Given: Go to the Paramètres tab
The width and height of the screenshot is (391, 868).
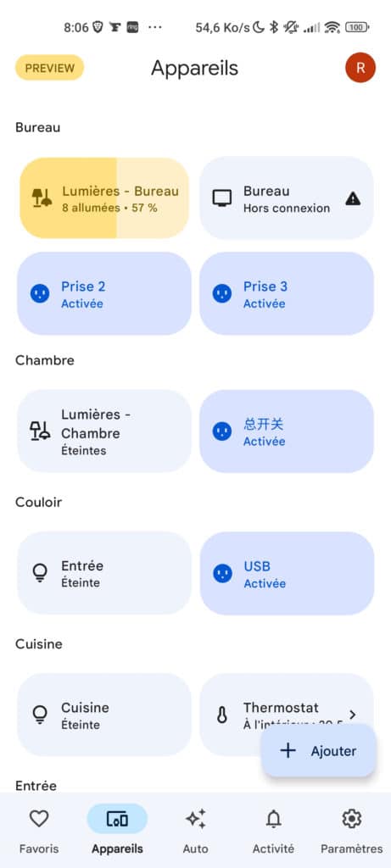Looking at the screenshot, I should click(x=352, y=830).
